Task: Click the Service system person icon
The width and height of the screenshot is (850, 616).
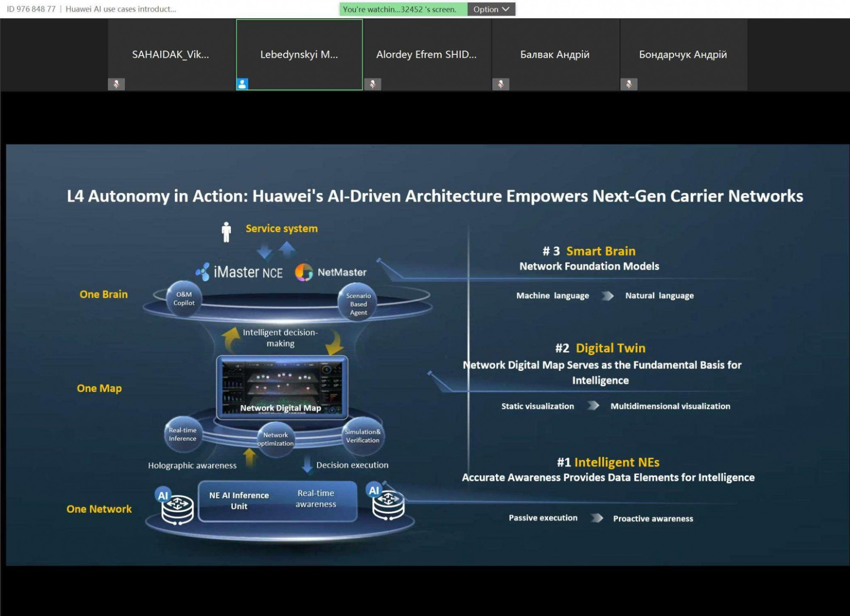Action: [x=227, y=232]
